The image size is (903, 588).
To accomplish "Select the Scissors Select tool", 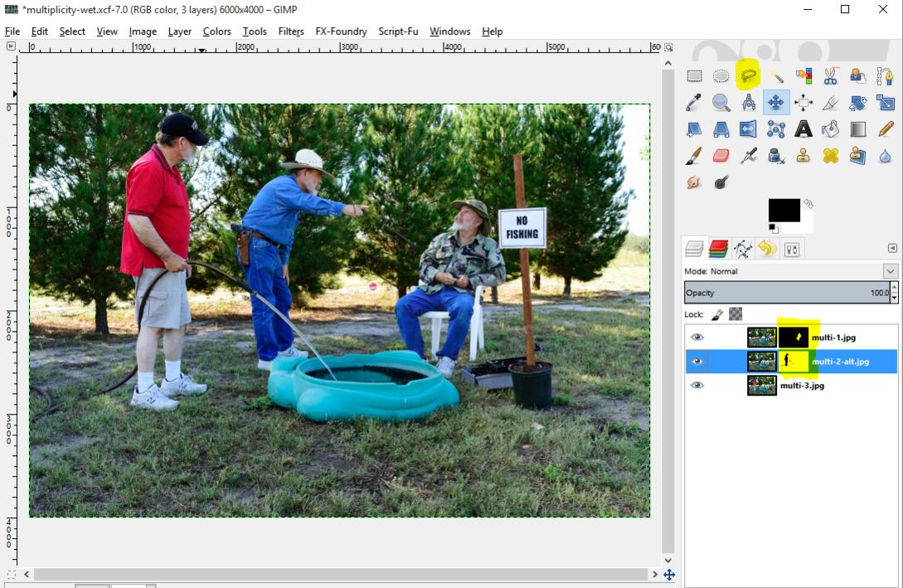I will point(830,76).
